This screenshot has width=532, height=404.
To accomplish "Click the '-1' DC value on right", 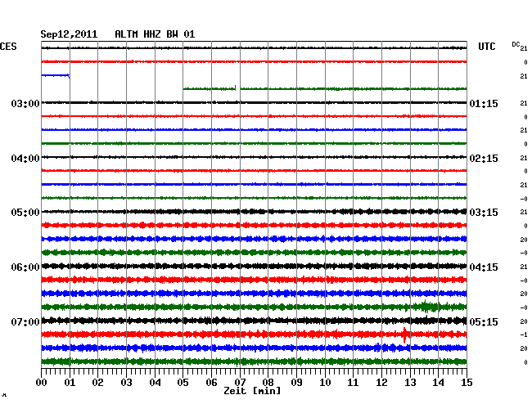I will click(524, 334).
